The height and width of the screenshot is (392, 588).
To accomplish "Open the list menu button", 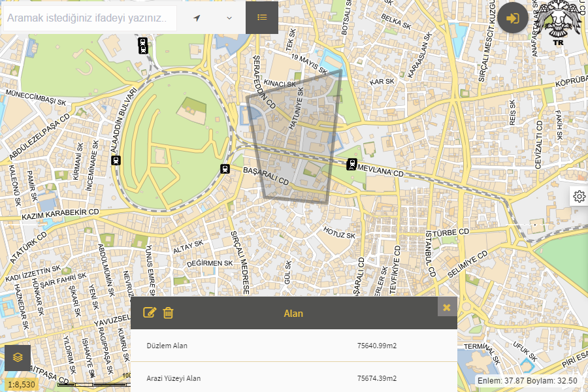I will 262,18.
